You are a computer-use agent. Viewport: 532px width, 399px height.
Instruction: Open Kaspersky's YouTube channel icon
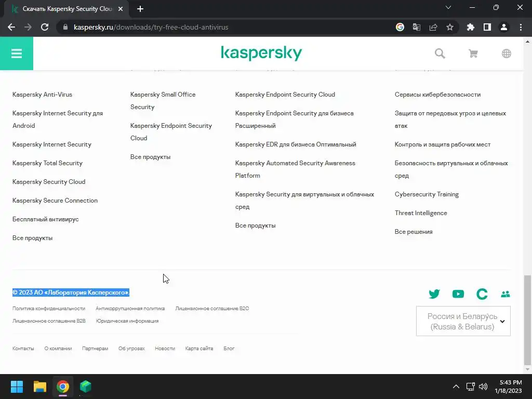click(x=458, y=294)
